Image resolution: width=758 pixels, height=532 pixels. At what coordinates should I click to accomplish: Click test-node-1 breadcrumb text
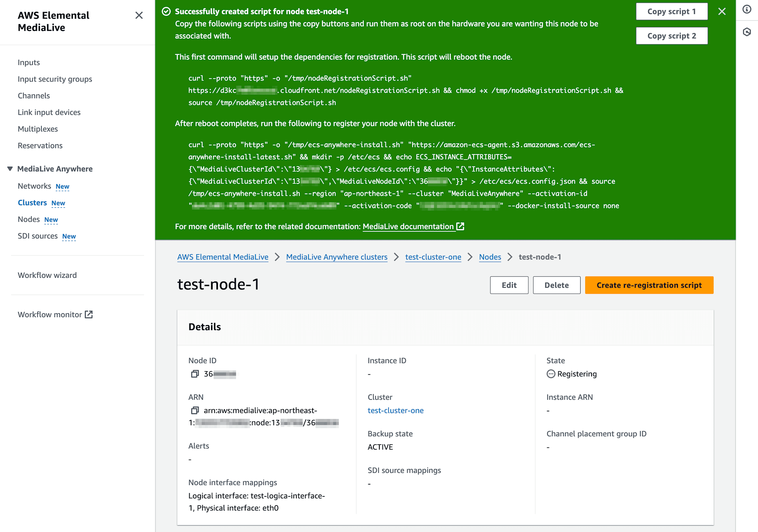(540, 257)
